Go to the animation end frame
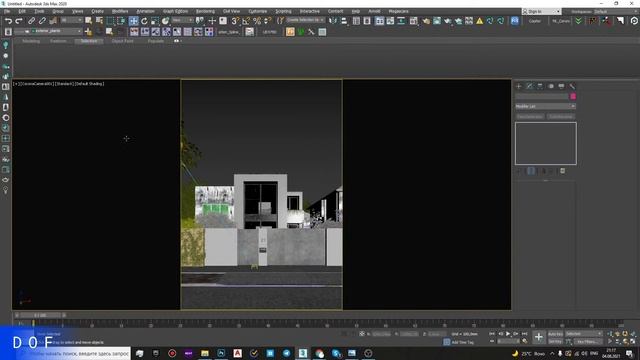The image size is (640, 360). point(524,334)
